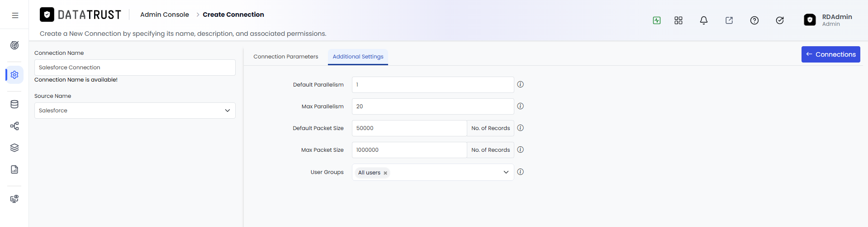Screen dimensions: 868x227
Task: Open the notifications bell
Action: (704, 20)
